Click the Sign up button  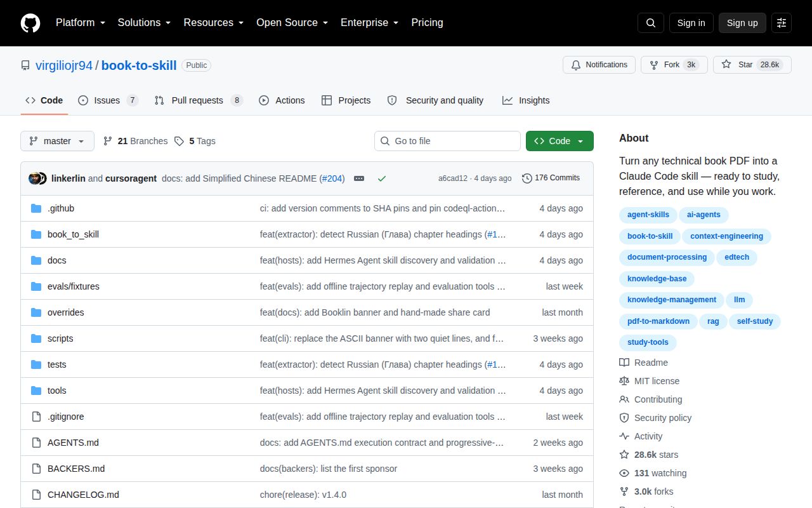point(742,23)
